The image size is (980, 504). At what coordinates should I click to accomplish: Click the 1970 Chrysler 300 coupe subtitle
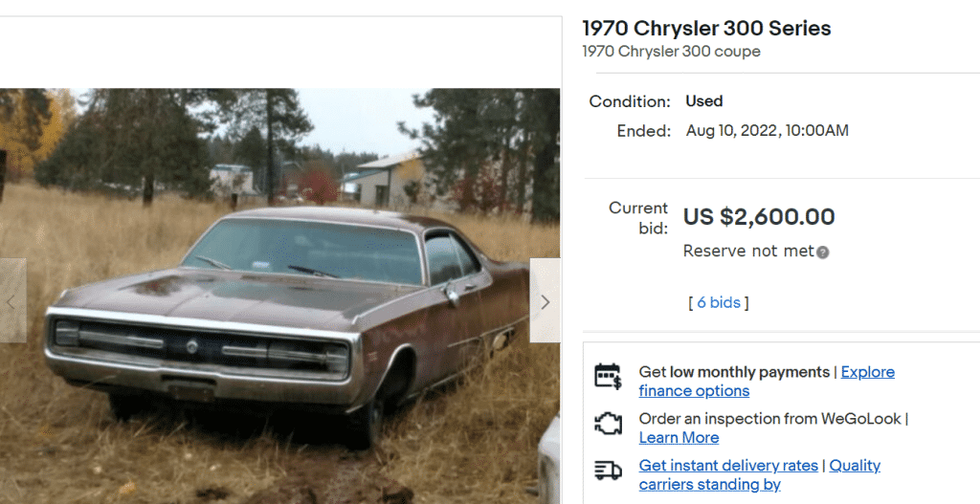671,52
